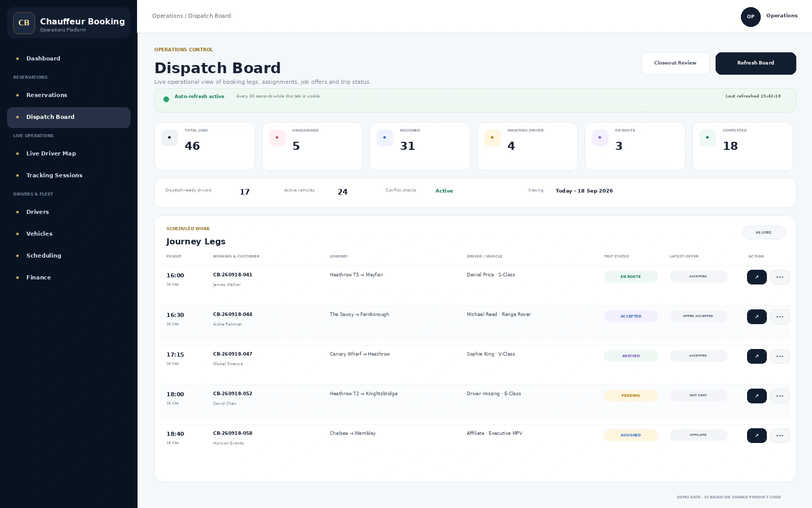This screenshot has height=508, width=812.
Task: Click the Operations breadcrumb link
Action: 167,16
